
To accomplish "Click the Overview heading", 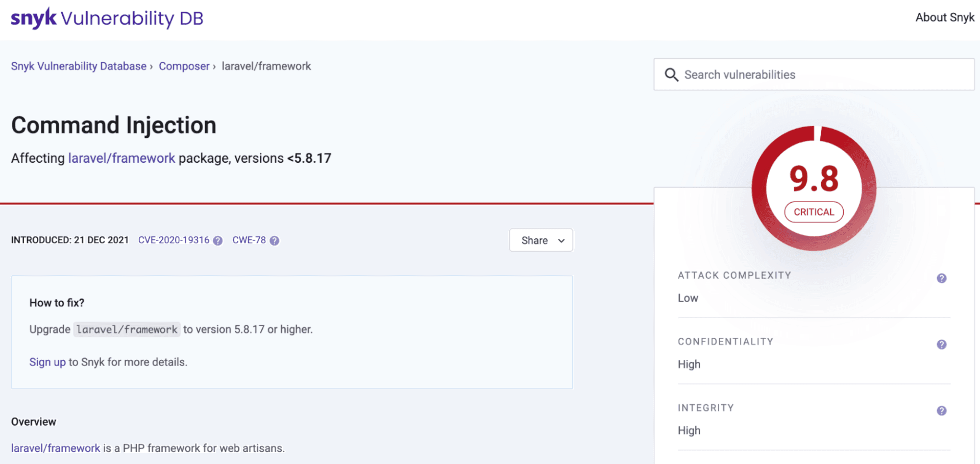I will [34, 422].
